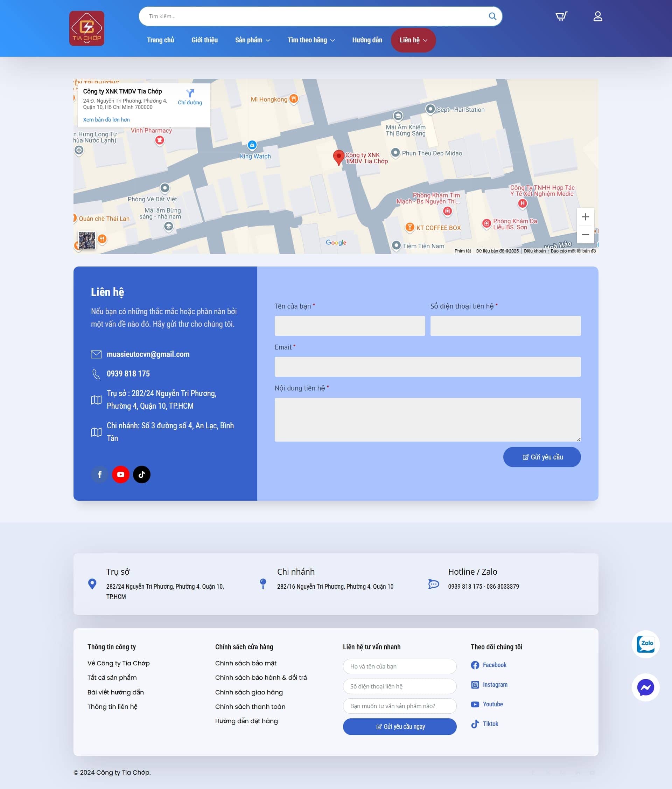
Task: Click the search magnifier icon
Action: click(x=492, y=16)
